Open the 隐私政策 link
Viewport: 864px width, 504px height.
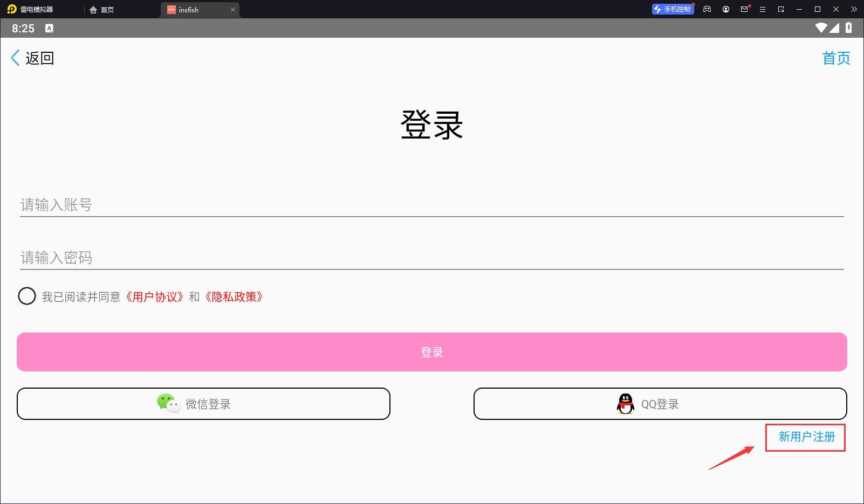click(x=234, y=297)
